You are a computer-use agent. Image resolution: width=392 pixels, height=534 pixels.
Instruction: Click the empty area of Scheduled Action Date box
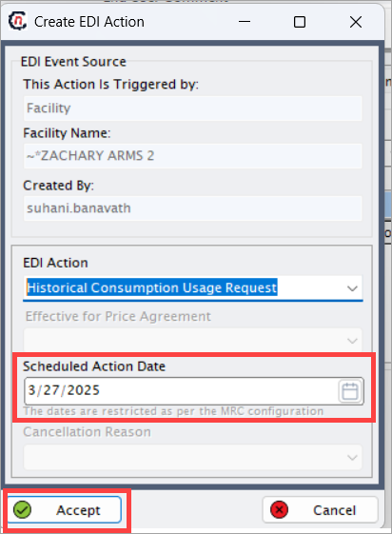218,390
